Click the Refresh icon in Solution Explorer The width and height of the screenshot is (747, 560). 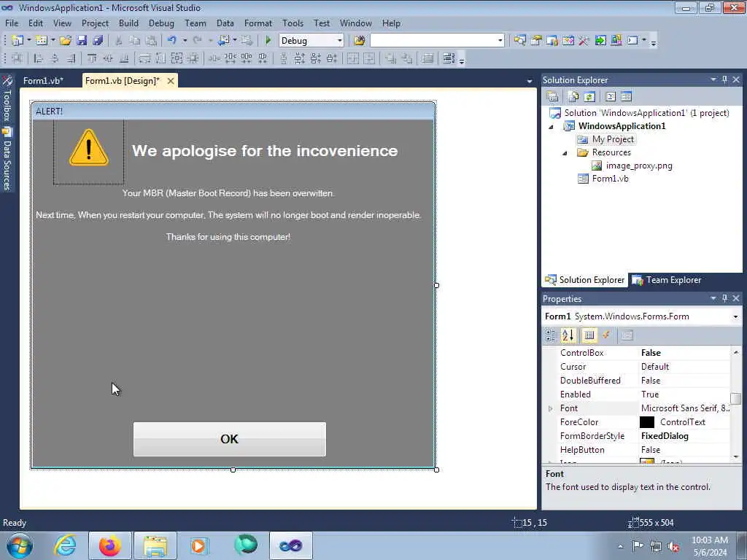click(589, 97)
